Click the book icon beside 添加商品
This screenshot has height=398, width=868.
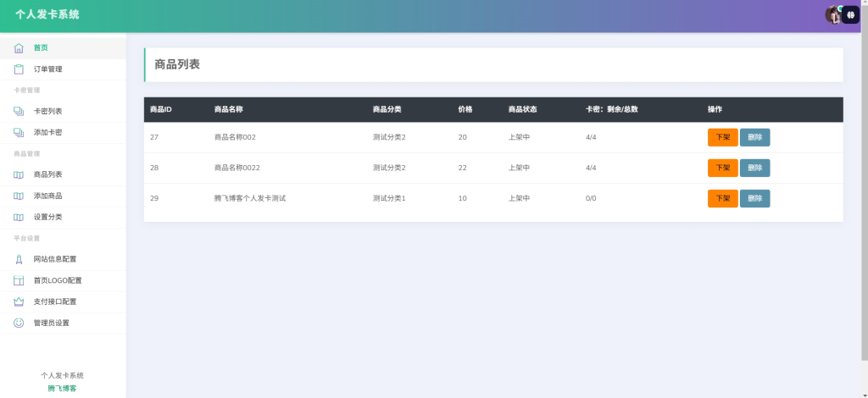pyautogui.click(x=19, y=196)
